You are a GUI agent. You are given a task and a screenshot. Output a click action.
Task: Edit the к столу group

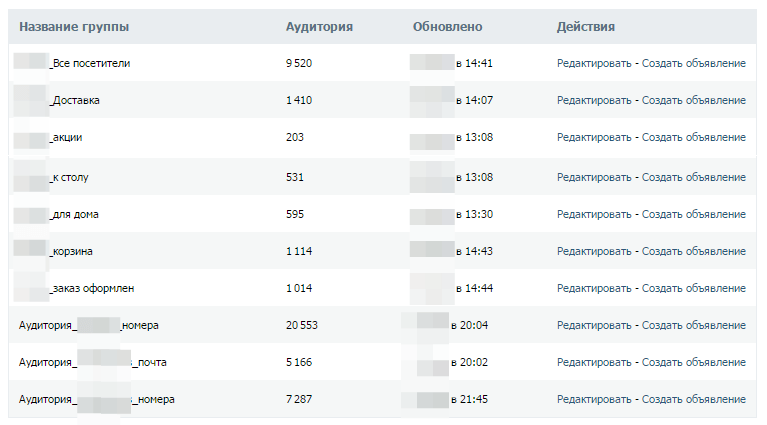pos(594,177)
